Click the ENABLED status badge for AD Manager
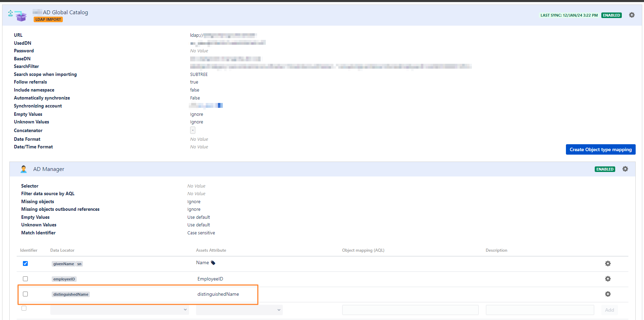 605,169
